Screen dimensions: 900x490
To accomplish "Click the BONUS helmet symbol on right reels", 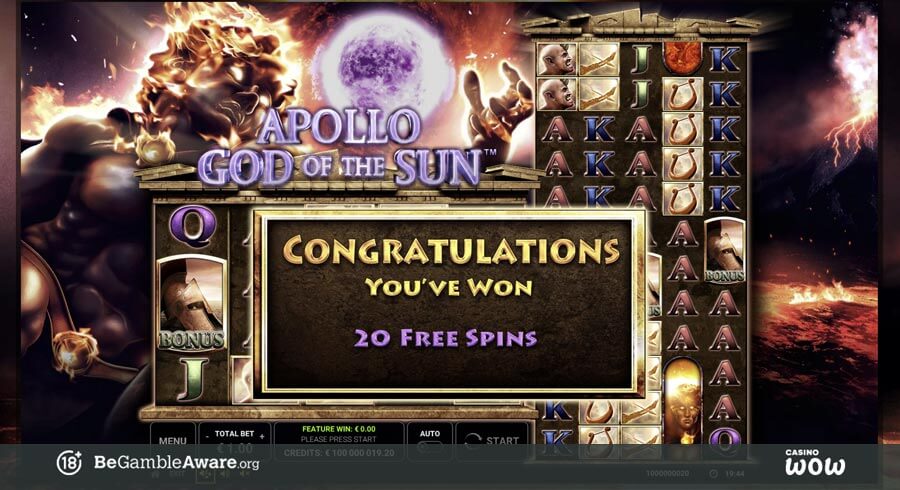I will point(725,250).
